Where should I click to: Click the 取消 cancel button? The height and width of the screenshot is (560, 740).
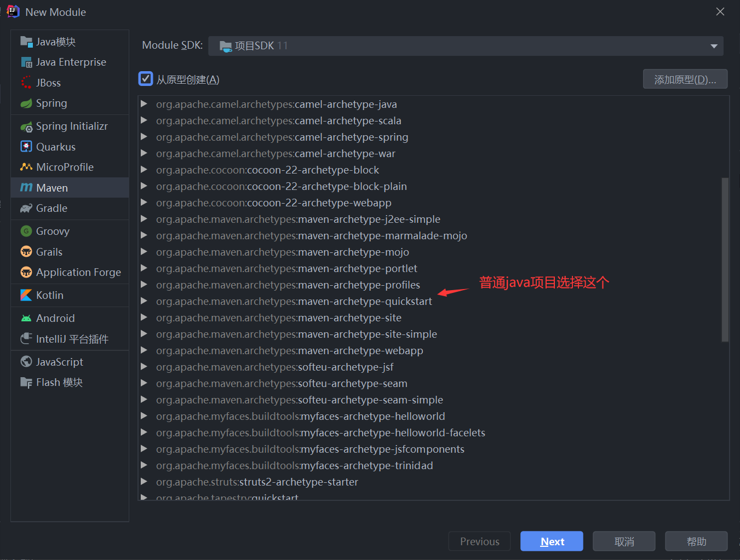click(x=624, y=541)
